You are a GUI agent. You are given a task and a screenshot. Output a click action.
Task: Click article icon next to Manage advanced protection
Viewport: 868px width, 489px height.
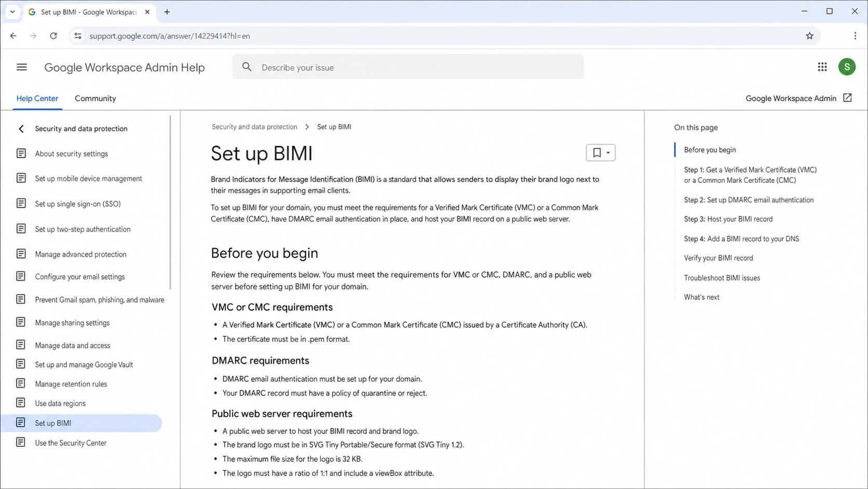click(x=21, y=254)
